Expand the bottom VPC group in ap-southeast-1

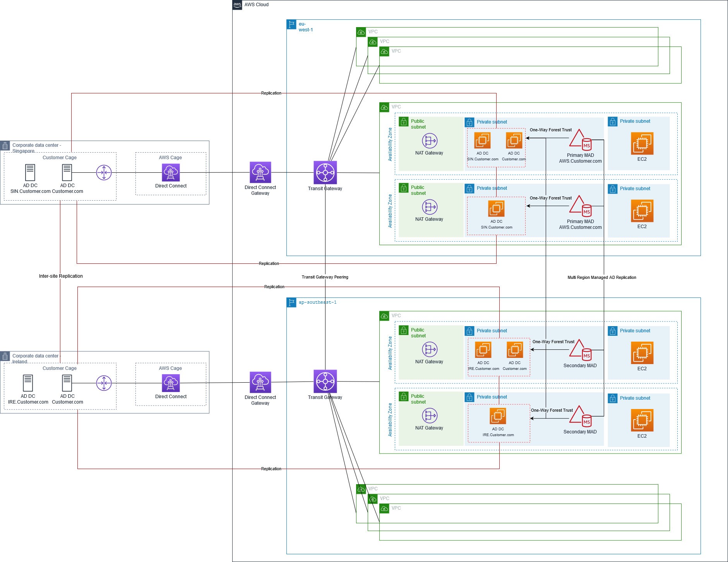click(361, 489)
